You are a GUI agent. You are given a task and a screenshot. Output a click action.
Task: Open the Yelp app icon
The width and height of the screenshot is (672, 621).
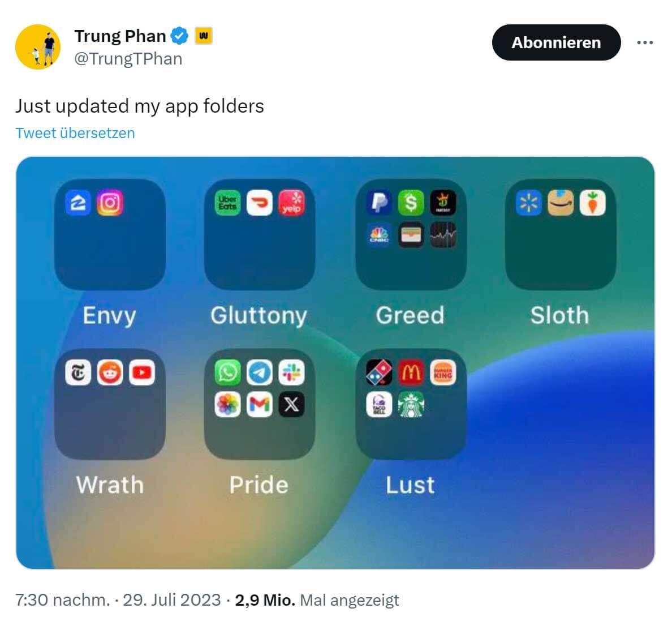coord(292,203)
